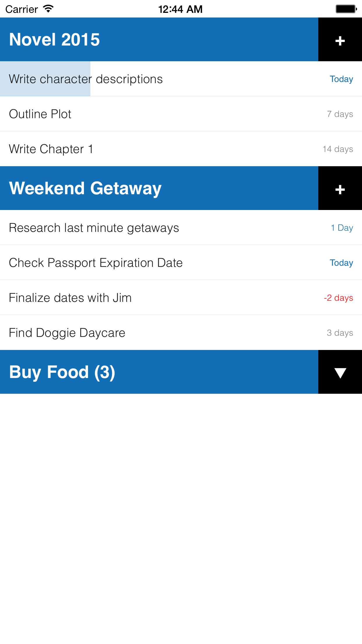The image size is (362, 644).
Task: Tap the battery status icon
Action: (x=346, y=9)
